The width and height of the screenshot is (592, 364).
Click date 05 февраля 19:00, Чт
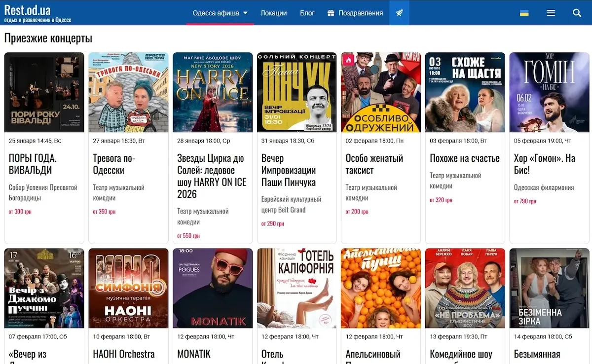click(542, 141)
